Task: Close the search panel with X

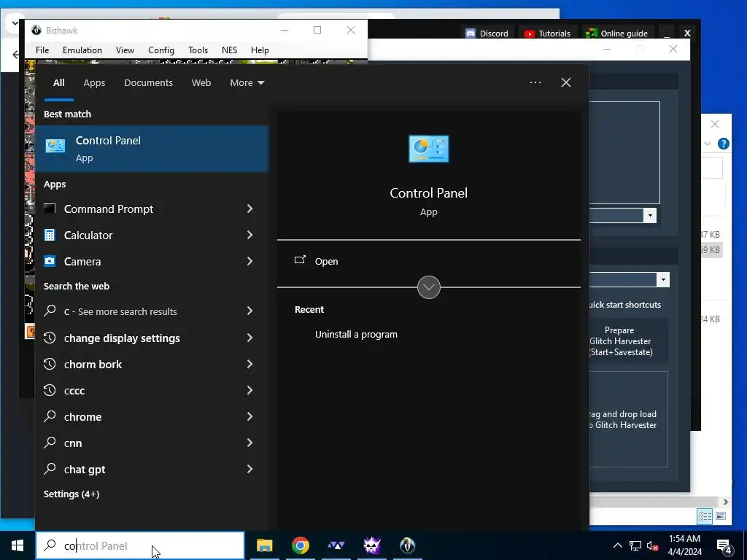Action: pos(566,82)
